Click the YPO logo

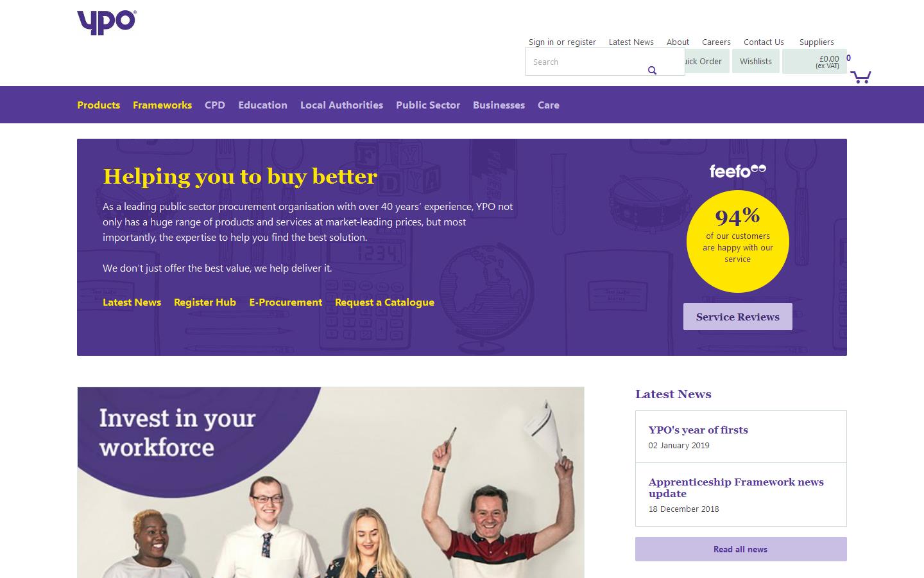[x=107, y=22]
